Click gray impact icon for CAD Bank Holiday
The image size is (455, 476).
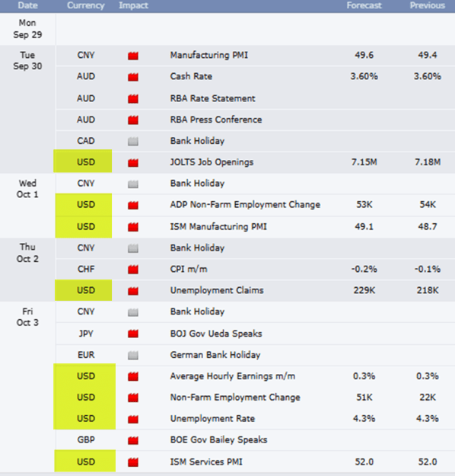[x=133, y=142]
